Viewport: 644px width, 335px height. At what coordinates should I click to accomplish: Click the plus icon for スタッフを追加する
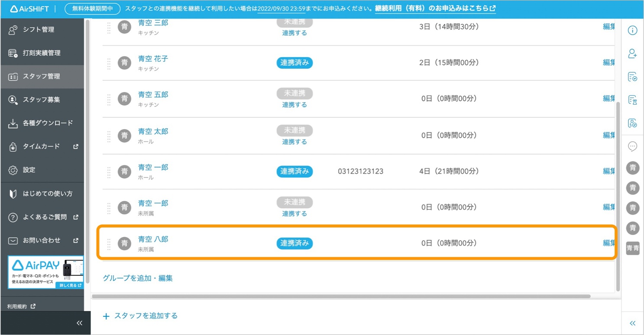(106, 316)
